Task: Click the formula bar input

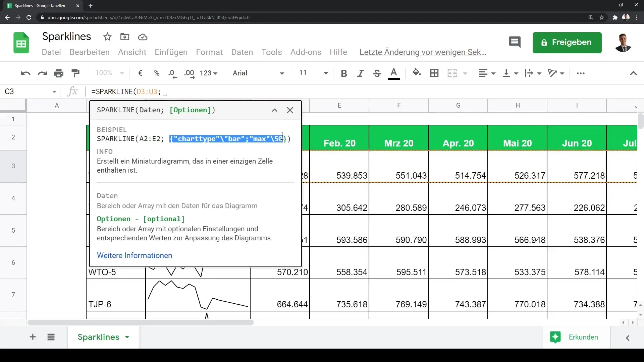Action: point(362,92)
